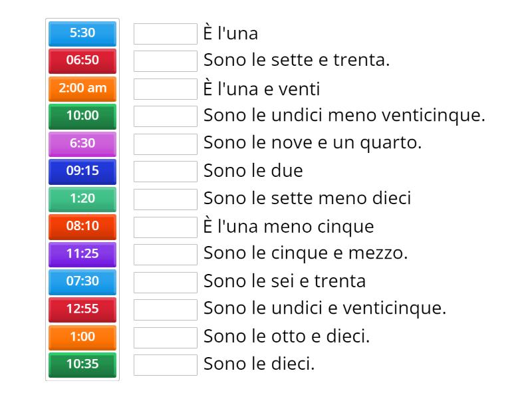Click the red 08:10 time tile
This screenshot has width=532, height=399.
coord(82,226)
